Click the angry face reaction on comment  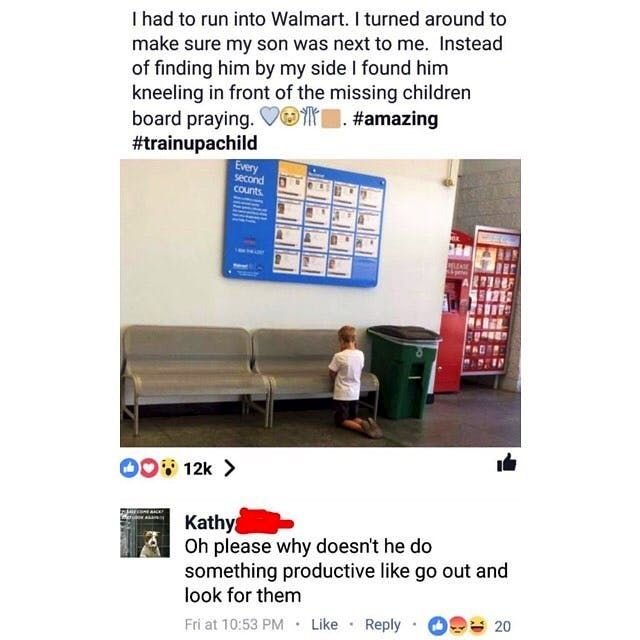pos(457,626)
